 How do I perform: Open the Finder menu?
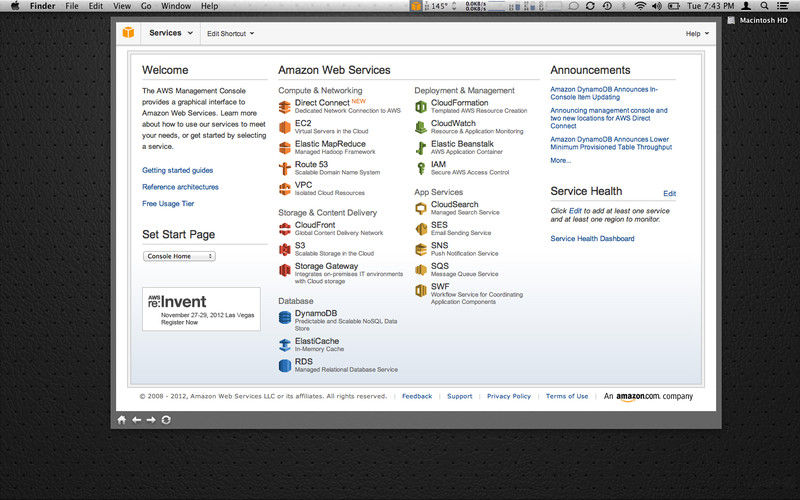(x=42, y=6)
